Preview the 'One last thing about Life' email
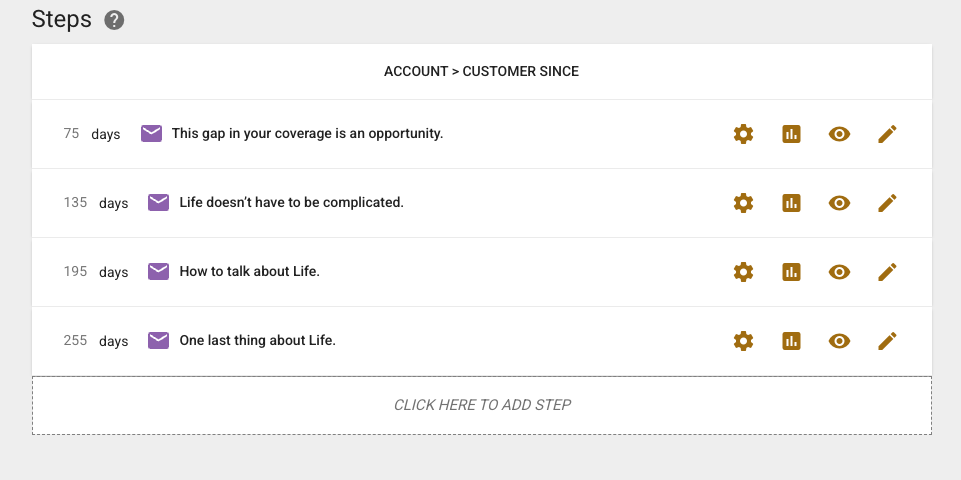 pyautogui.click(x=839, y=341)
